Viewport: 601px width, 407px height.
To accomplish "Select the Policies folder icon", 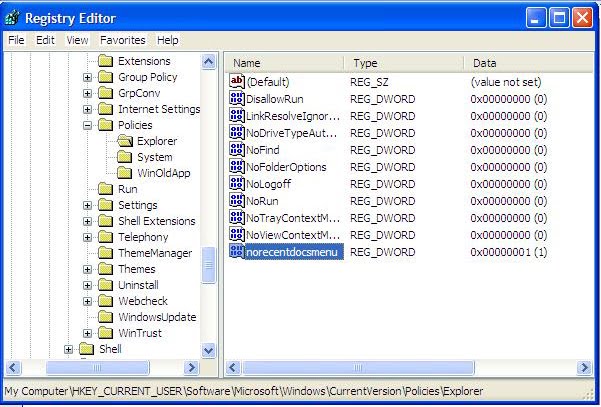I will [x=105, y=125].
